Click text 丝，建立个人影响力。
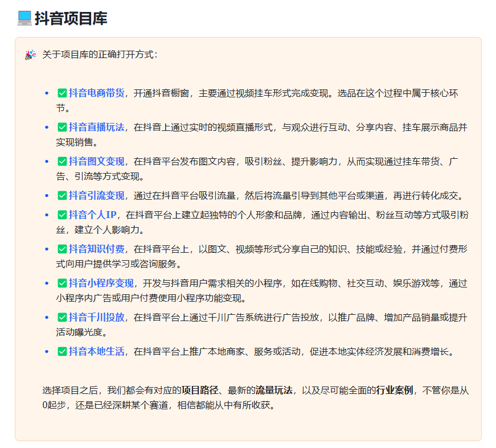 [101, 229]
